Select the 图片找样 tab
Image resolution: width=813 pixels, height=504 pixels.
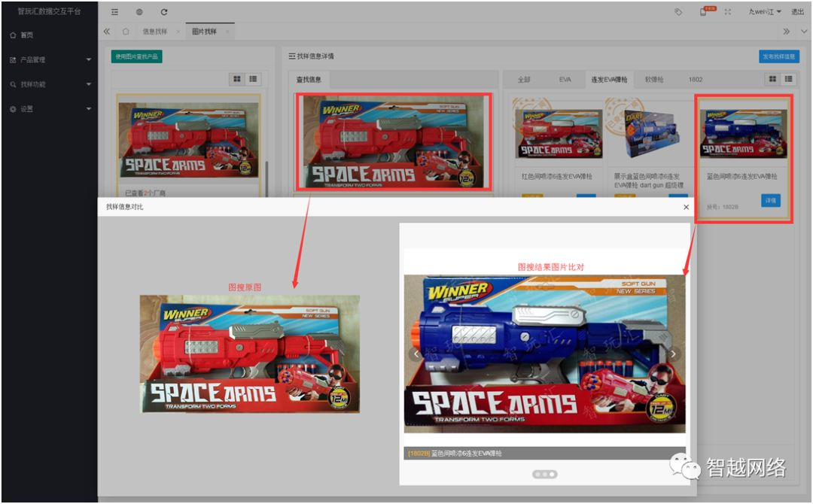(204, 32)
